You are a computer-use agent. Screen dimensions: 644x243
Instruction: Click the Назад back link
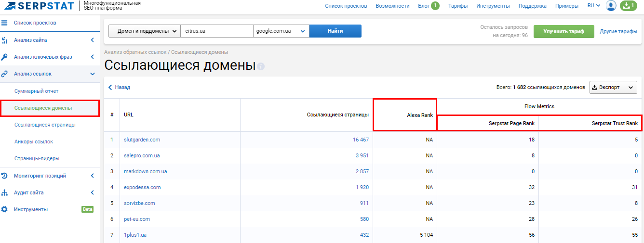[119, 87]
